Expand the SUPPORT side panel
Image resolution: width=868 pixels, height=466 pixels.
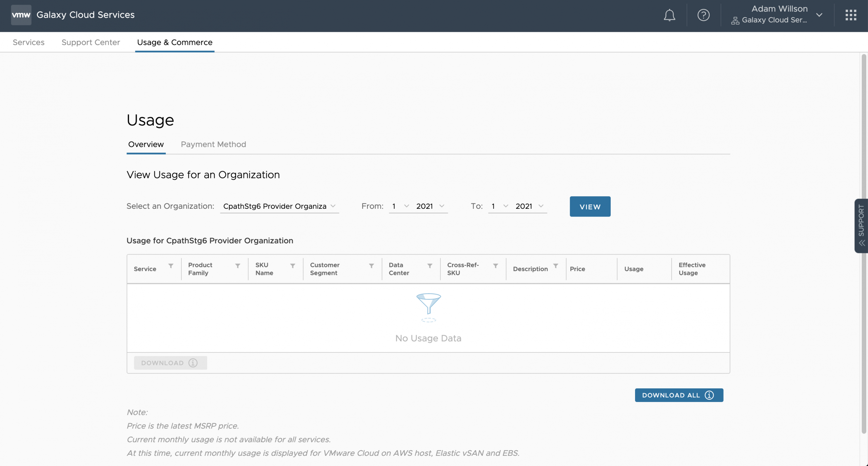pos(861,226)
